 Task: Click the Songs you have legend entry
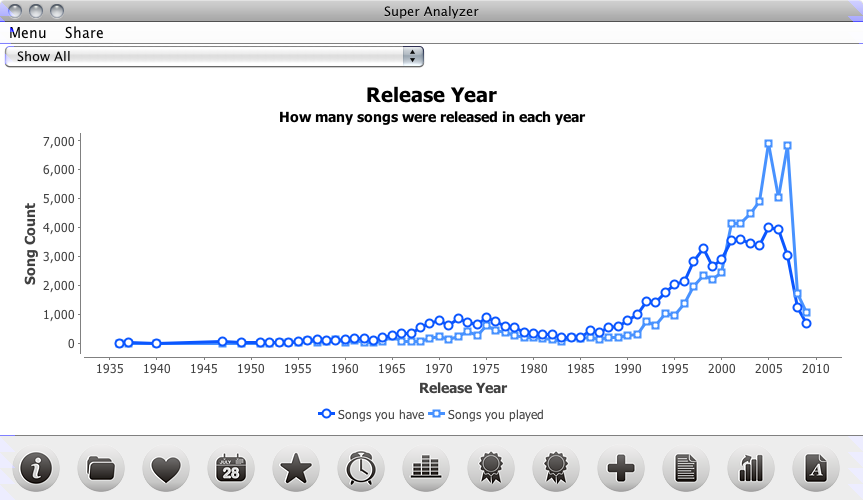(372, 414)
